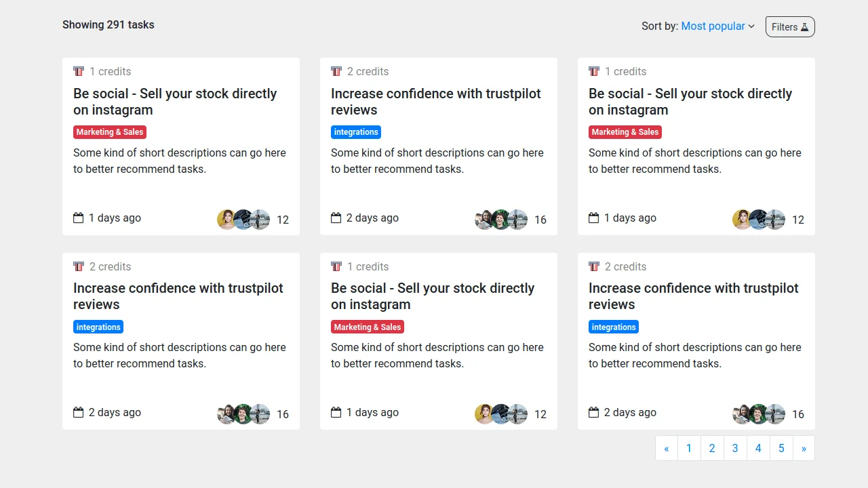Click the credits icon on bottom-right Trustpilot card

click(x=593, y=266)
